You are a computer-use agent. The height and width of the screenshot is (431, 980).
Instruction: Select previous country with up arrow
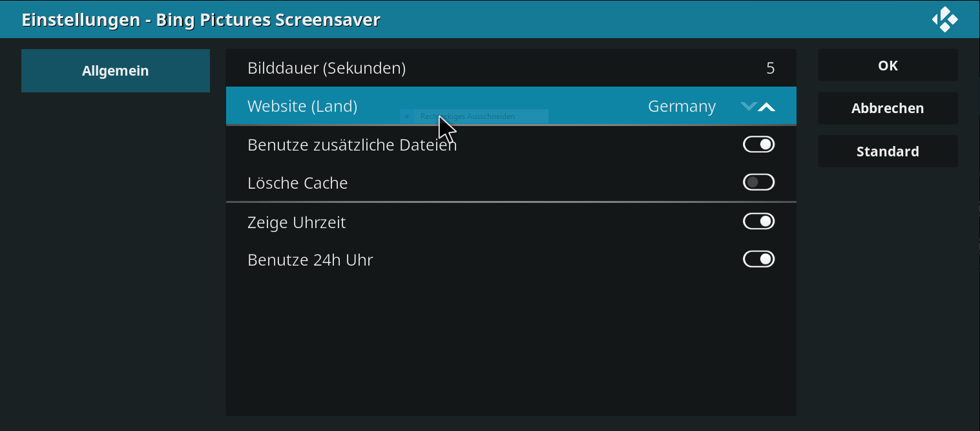(x=766, y=106)
